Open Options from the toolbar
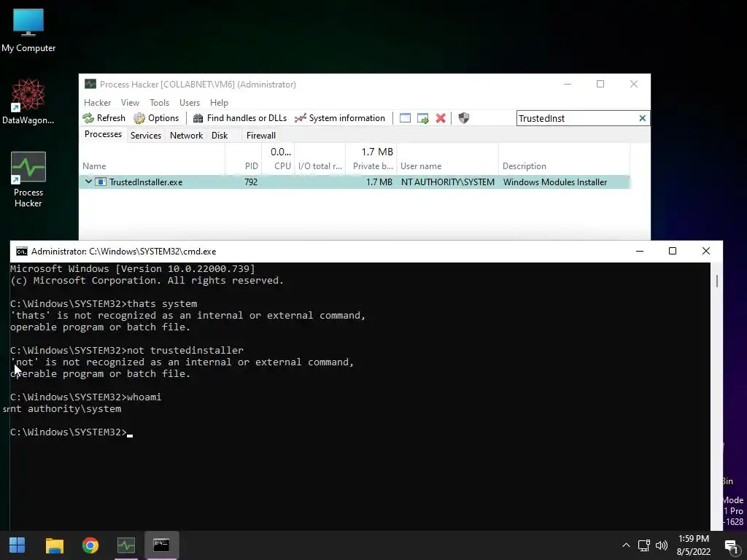Viewport: 747px width, 560px height. click(156, 118)
